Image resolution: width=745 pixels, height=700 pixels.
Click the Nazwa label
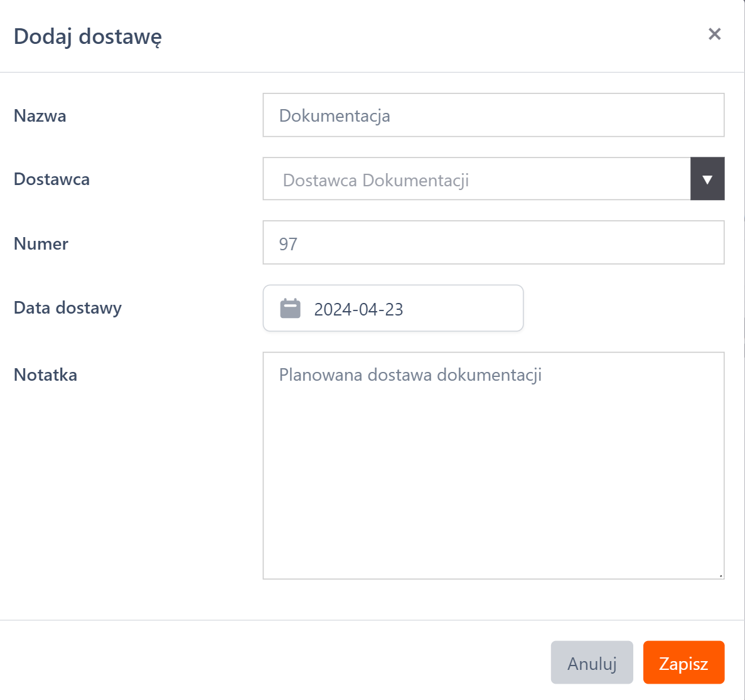pos(40,116)
